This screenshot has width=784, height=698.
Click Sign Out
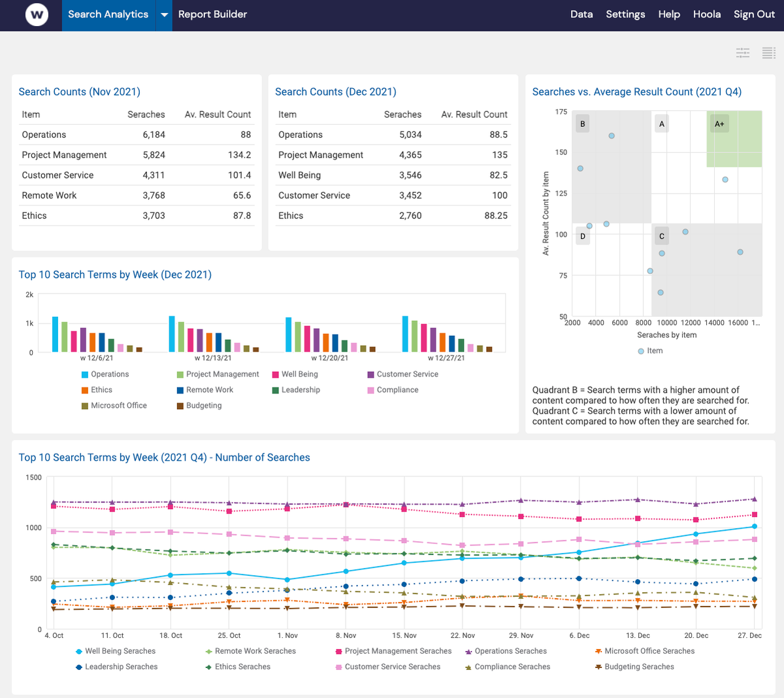tap(754, 14)
